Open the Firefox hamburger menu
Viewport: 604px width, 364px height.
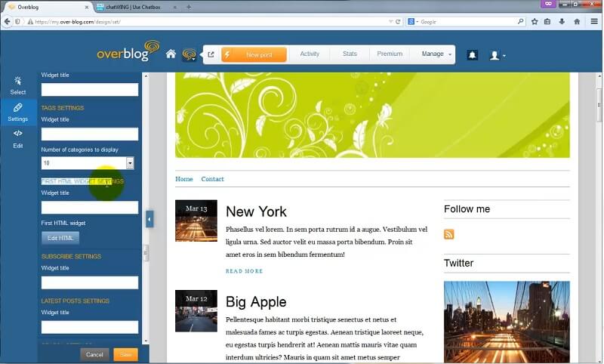(594, 22)
